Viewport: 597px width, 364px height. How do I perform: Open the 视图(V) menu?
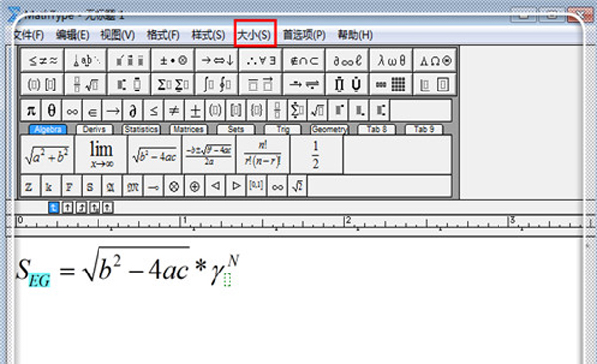click(118, 35)
